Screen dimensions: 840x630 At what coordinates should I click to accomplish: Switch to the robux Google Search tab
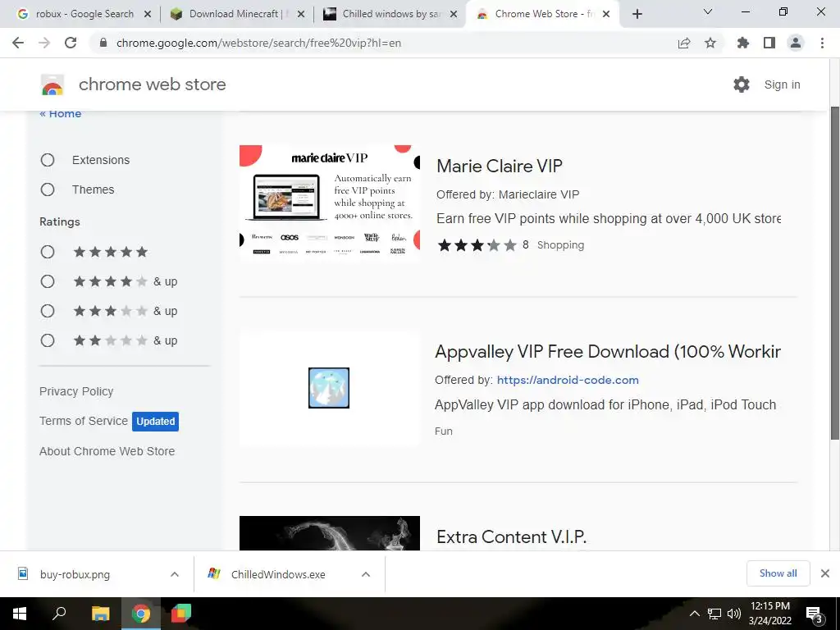pos(80,14)
